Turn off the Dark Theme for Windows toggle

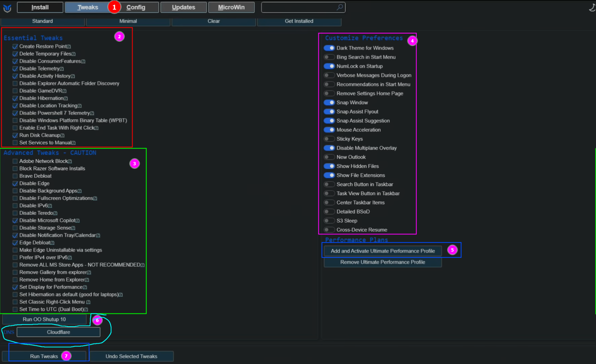pyautogui.click(x=329, y=48)
